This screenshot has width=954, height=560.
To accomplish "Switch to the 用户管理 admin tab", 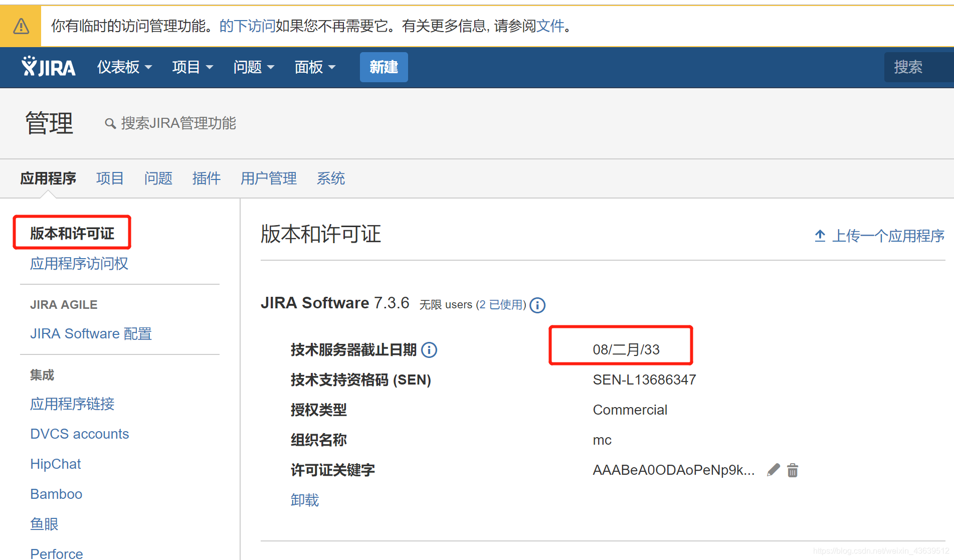I will point(268,178).
